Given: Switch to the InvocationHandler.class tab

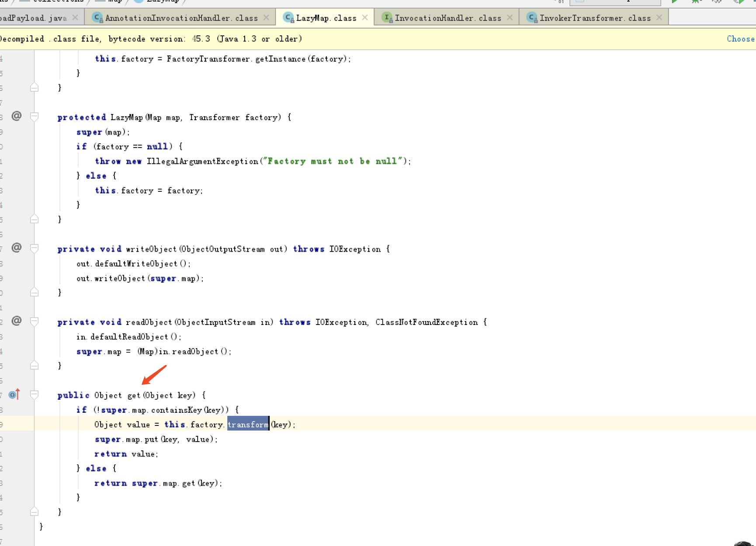Looking at the screenshot, I should 448,18.
